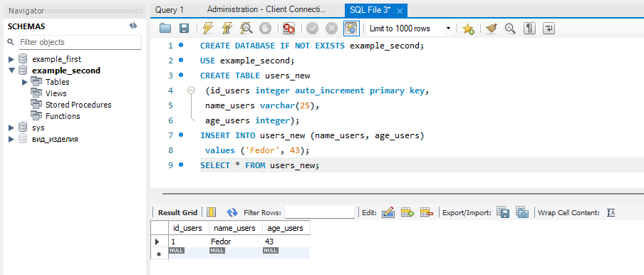644x275 pixels.
Task: Click the NULL cell under name_users
Action: point(235,252)
